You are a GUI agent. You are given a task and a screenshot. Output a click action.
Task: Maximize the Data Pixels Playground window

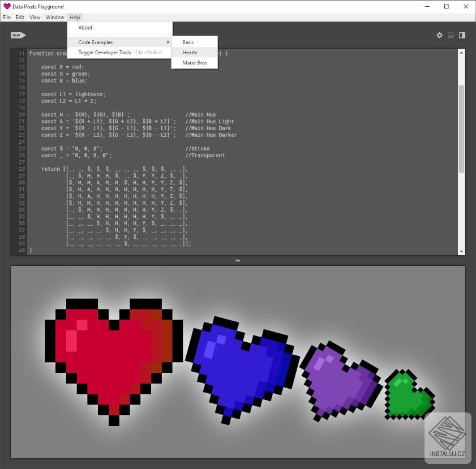coord(446,6)
